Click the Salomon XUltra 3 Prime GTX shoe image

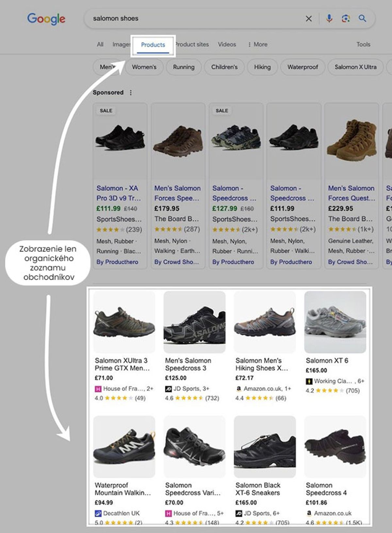click(124, 322)
